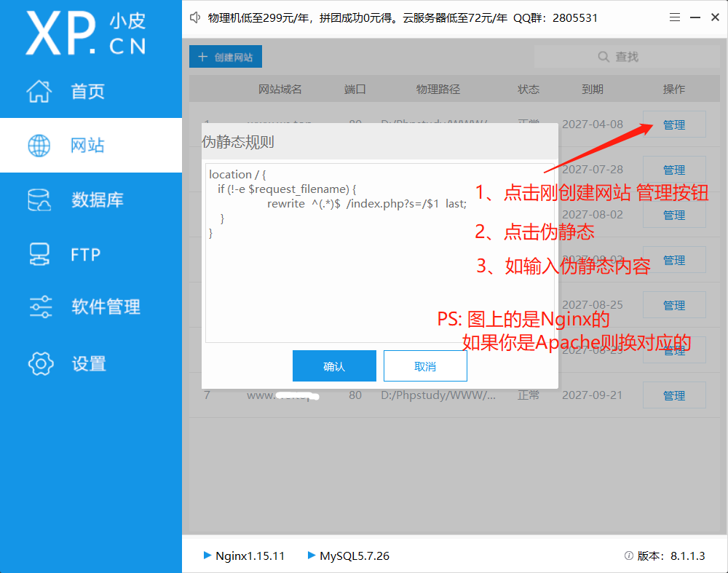
Task: Click the 2027-09-21 expiry date
Action: 592,395
